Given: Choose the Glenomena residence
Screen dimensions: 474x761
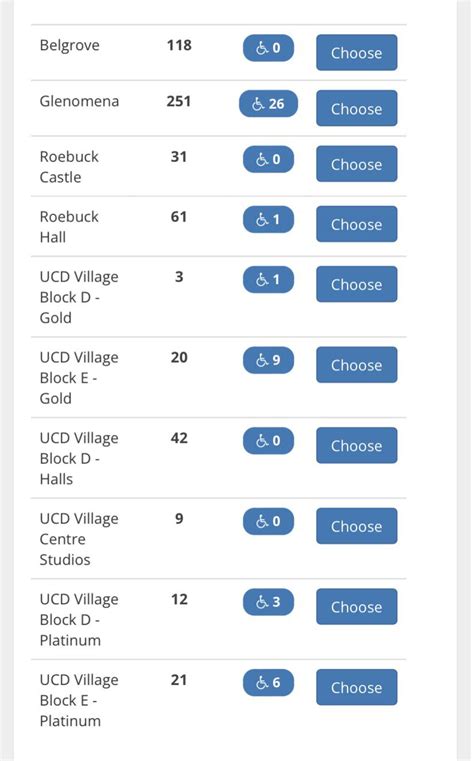Looking at the screenshot, I should pos(357,108).
